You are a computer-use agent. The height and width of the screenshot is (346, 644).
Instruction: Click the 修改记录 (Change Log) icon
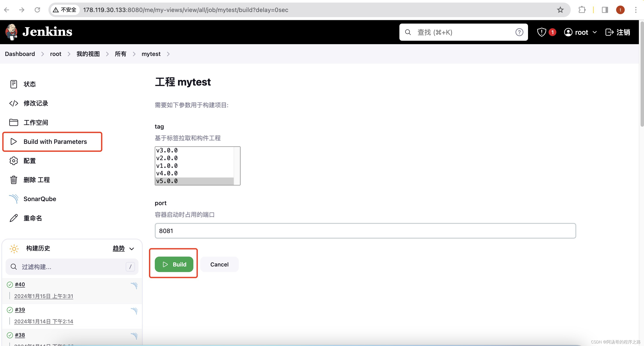(x=13, y=103)
